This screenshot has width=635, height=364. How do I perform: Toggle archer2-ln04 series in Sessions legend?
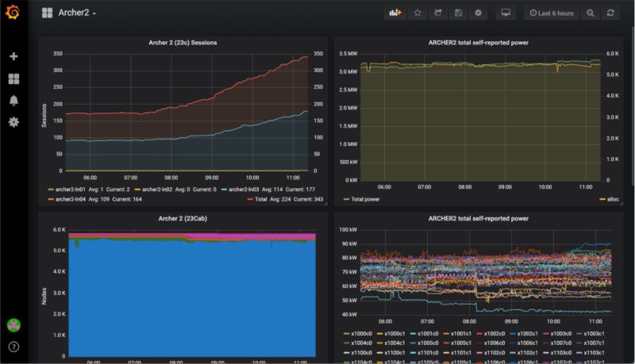pos(70,199)
